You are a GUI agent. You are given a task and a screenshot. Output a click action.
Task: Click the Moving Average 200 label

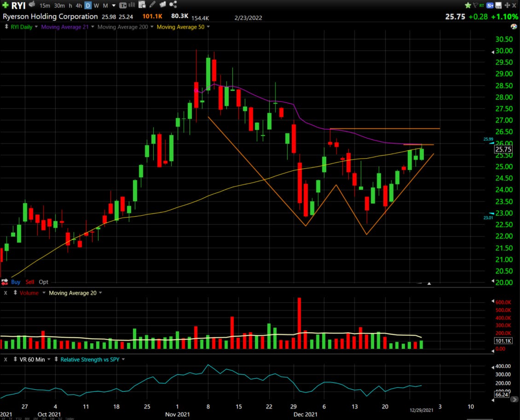pyautogui.click(x=123, y=27)
